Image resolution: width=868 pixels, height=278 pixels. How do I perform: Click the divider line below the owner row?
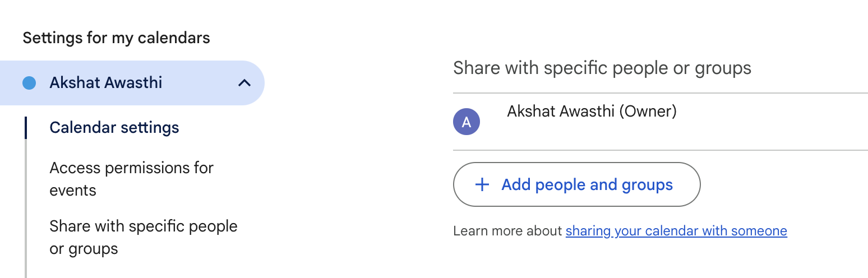[661, 150]
